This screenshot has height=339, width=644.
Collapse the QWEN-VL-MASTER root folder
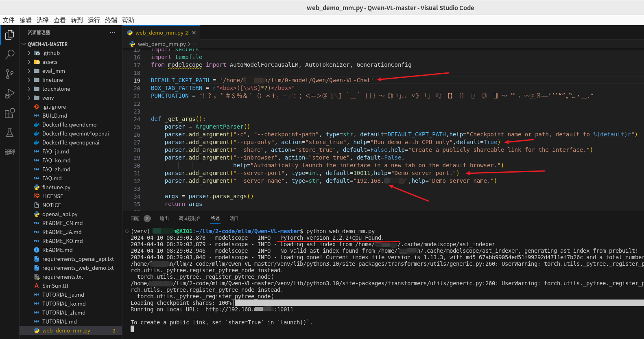tap(24, 44)
